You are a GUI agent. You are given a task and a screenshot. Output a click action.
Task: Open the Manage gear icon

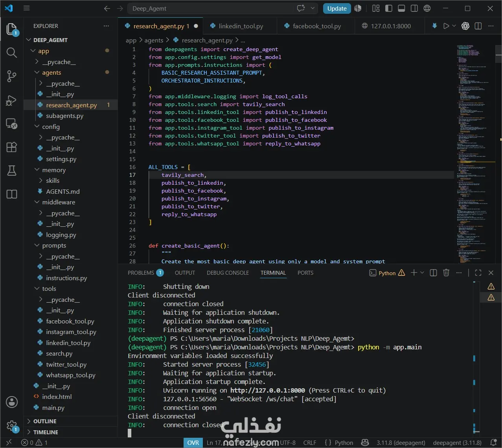(x=12, y=426)
